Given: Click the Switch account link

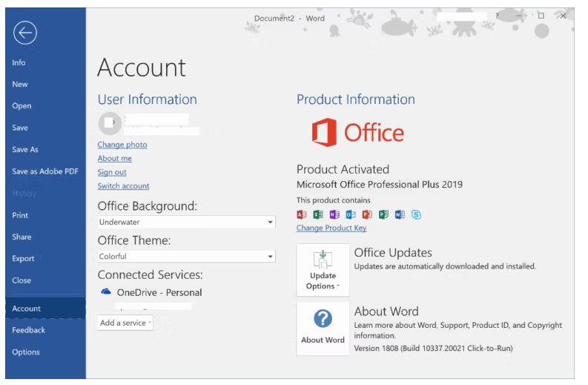Looking at the screenshot, I should pos(123,186).
